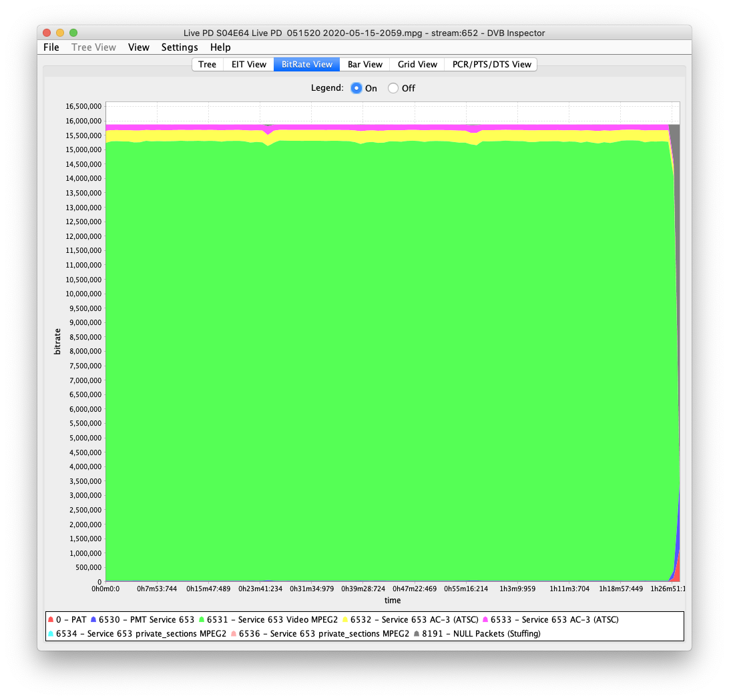
Task: Switch to the EIT View tab
Action: pos(248,64)
